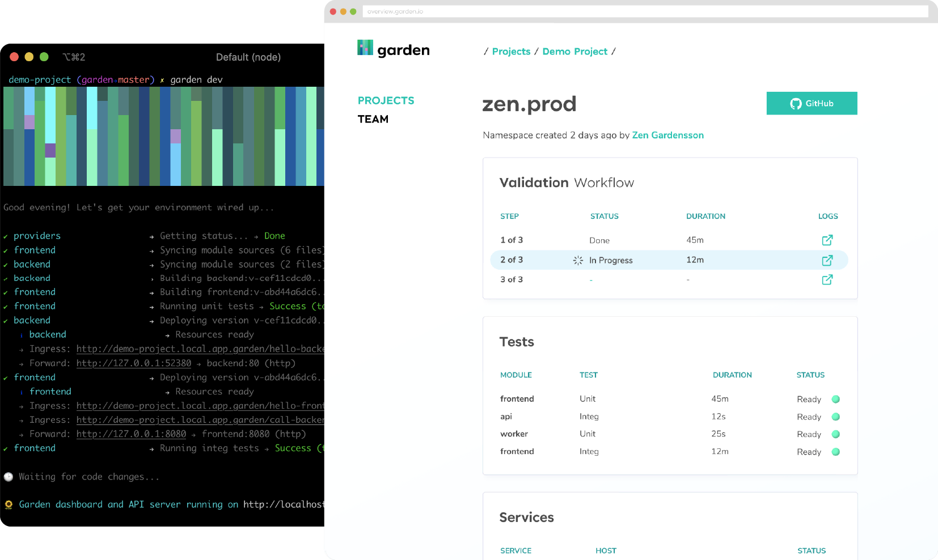Click the MODULE column header in Tests
This screenshot has height=560, width=938.
click(516, 375)
